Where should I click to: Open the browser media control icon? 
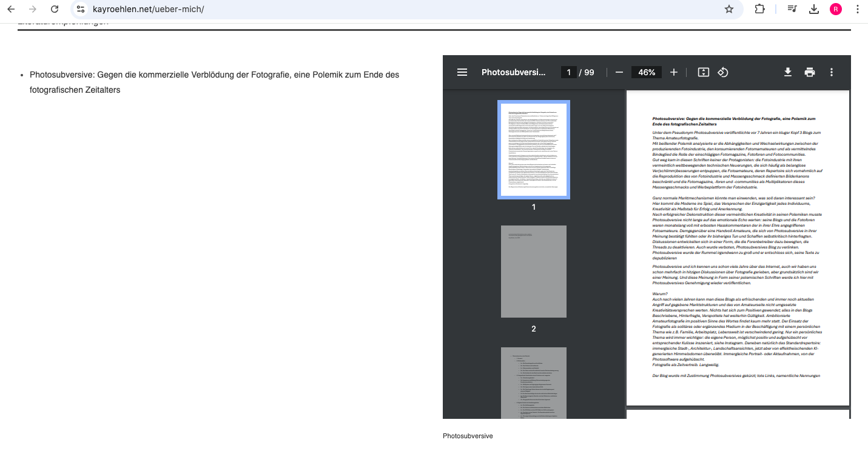[792, 9]
